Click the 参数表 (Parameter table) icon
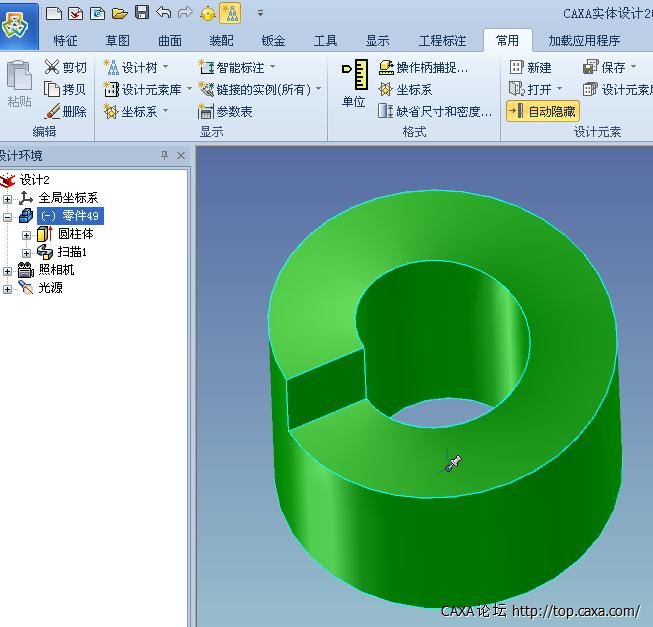 tap(207, 112)
